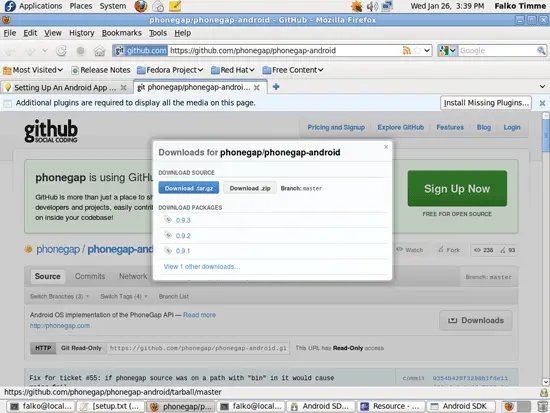The width and height of the screenshot is (550, 413).
Task: Open the View menu
Action: pyautogui.click(x=53, y=33)
